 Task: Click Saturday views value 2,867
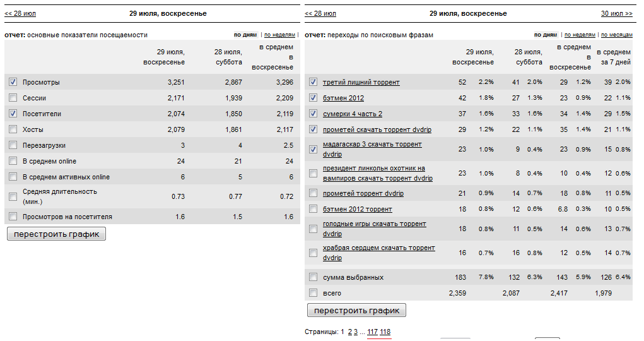[x=233, y=82]
